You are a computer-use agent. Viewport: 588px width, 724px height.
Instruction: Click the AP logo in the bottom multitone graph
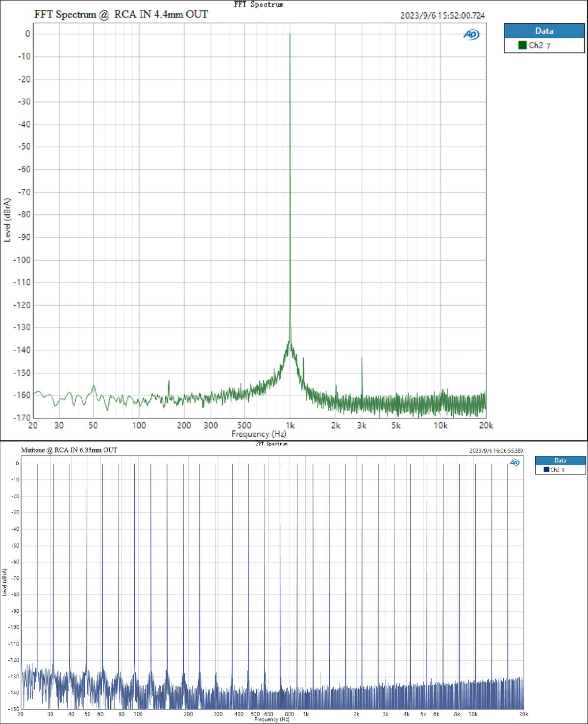pyautogui.click(x=514, y=463)
